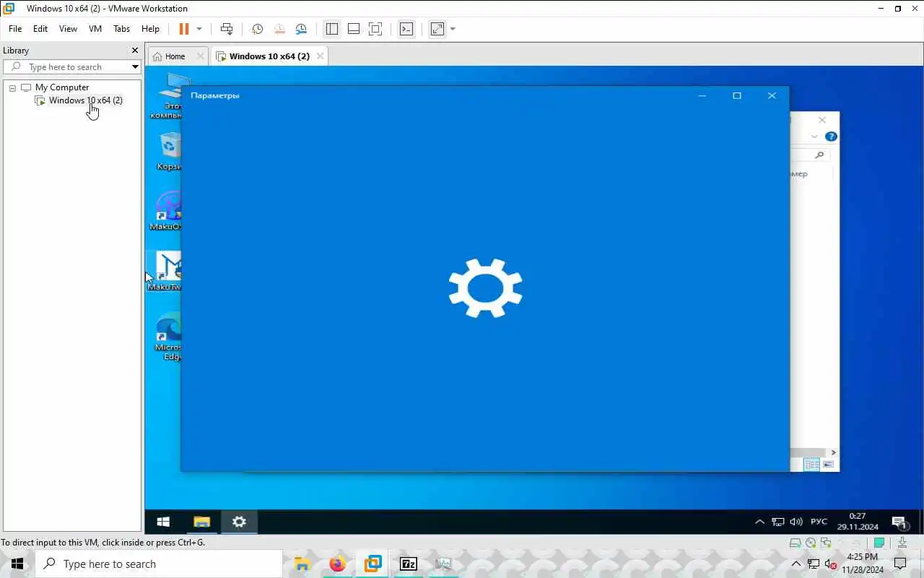Close the Home tab
The height and width of the screenshot is (578, 924).
(x=200, y=56)
